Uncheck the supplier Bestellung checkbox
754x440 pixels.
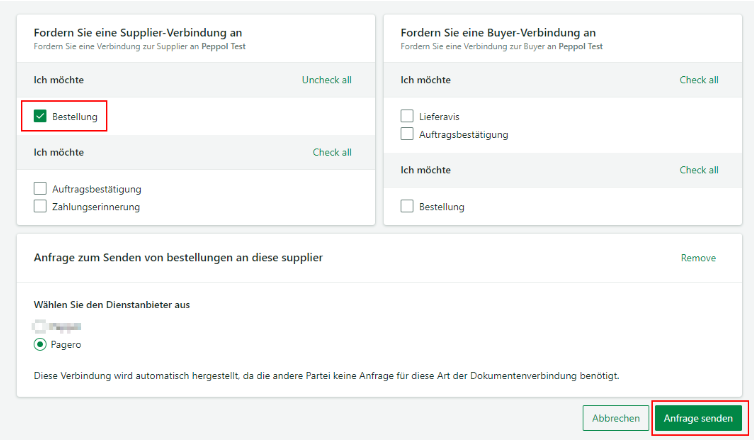point(40,117)
